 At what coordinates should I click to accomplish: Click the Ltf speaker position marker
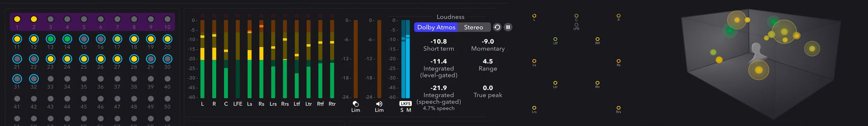[555, 39]
